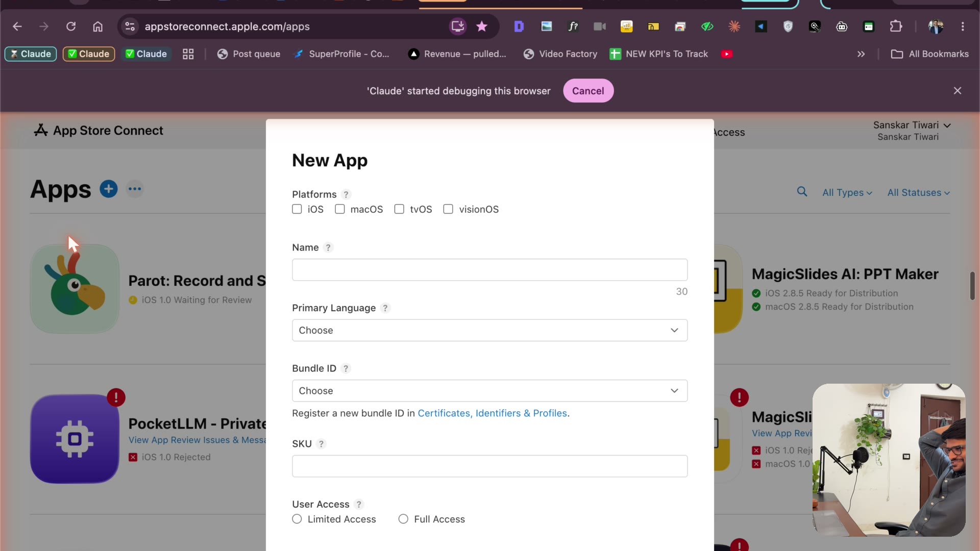
Task: Open the Parot parrot app icon
Action: click(75, 289)
